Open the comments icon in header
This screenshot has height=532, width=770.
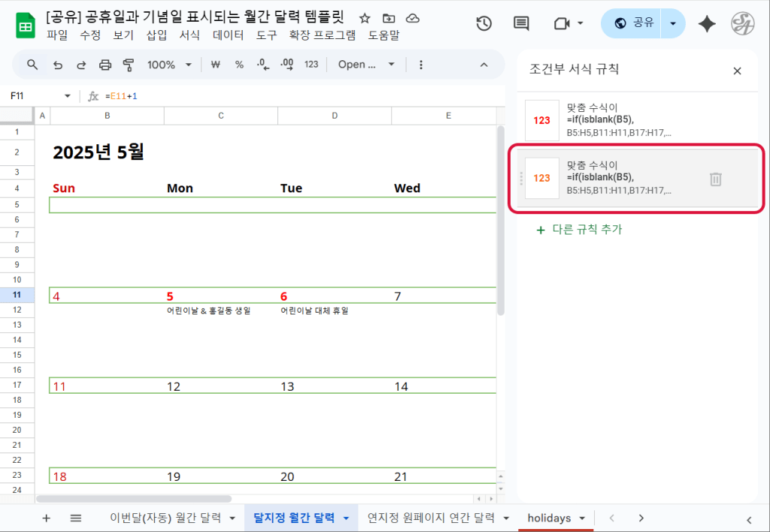(521, 23)
